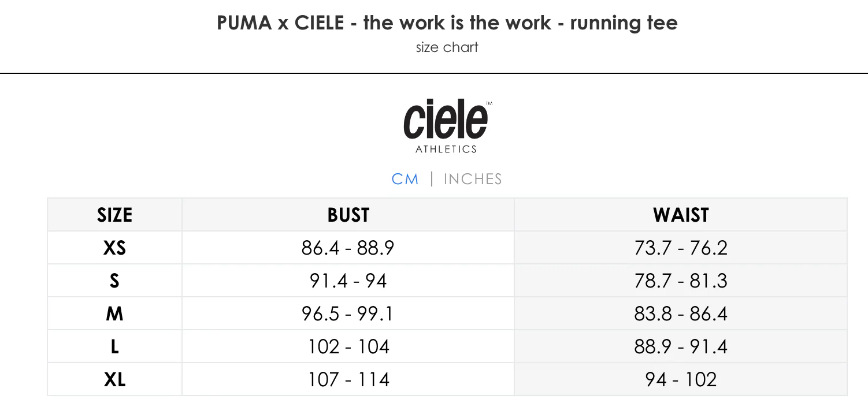Select the S size row label
The width and height of the screenshot is (868, 418).
tap(114, 281)
